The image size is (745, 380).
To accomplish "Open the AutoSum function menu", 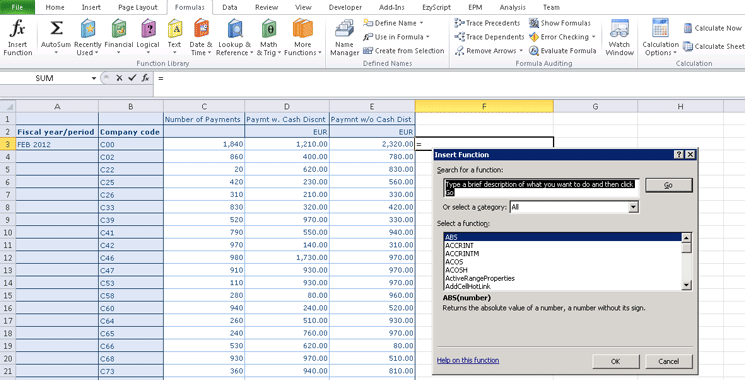I will click(56, 38).
